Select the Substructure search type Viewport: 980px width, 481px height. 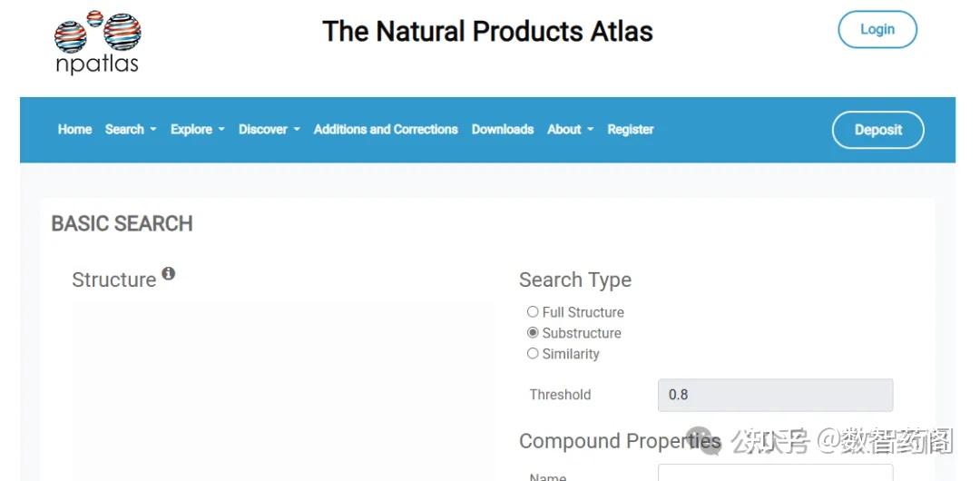pos(533,333)
